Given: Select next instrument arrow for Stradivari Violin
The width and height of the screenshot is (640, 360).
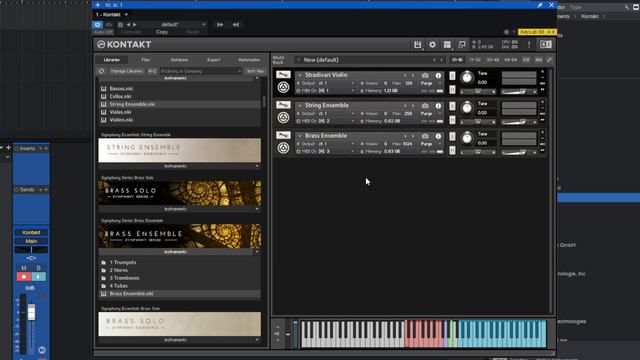Looking at the screenshot, I should pyautogui.click(x=413, y=76).
